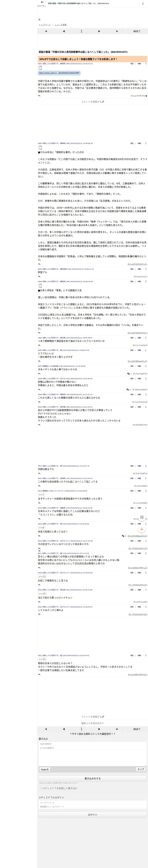The height and width of the screenshot is (868, 148).
Task: Click the UPLIFT ad-free promotion banner
Action: click(x=92, y=59)
